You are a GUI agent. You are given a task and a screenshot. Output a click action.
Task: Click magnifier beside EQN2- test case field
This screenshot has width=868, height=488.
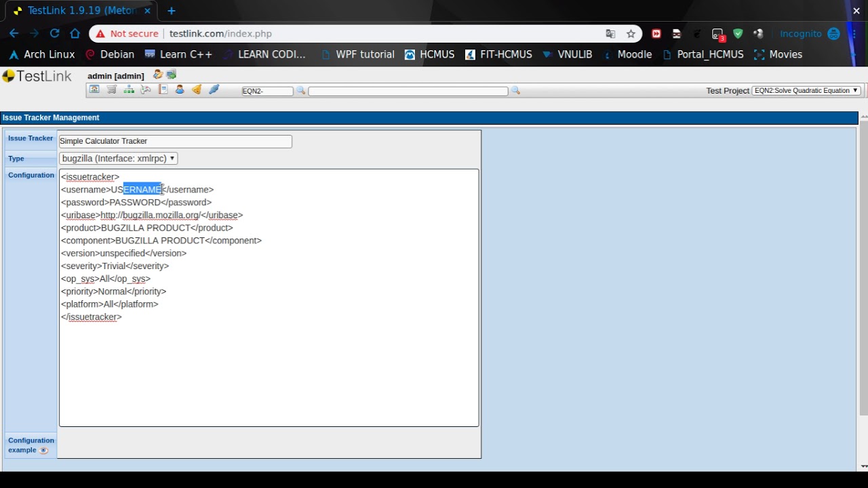pyautogui.click(x=301, y=90)
